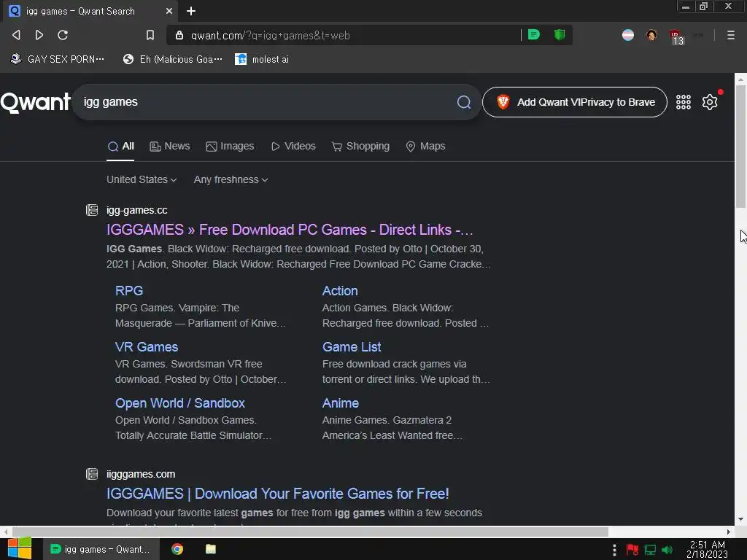Screen dimensions: 747x560
Task: Open the green shield icon in address bar
Action: click(560, 35)
